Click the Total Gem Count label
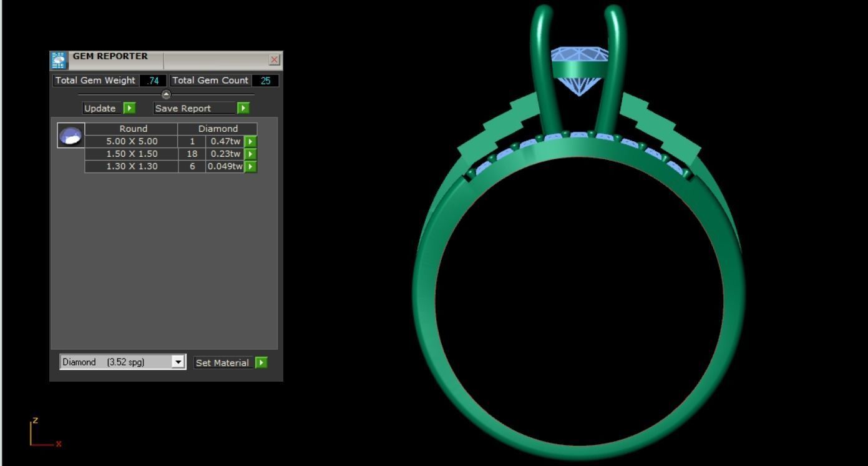This screenshot has height=466, width=868. coord(210,81)
